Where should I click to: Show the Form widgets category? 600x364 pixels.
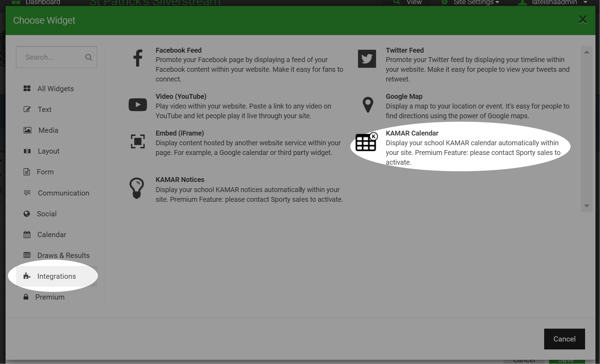(x=57, y=172)
